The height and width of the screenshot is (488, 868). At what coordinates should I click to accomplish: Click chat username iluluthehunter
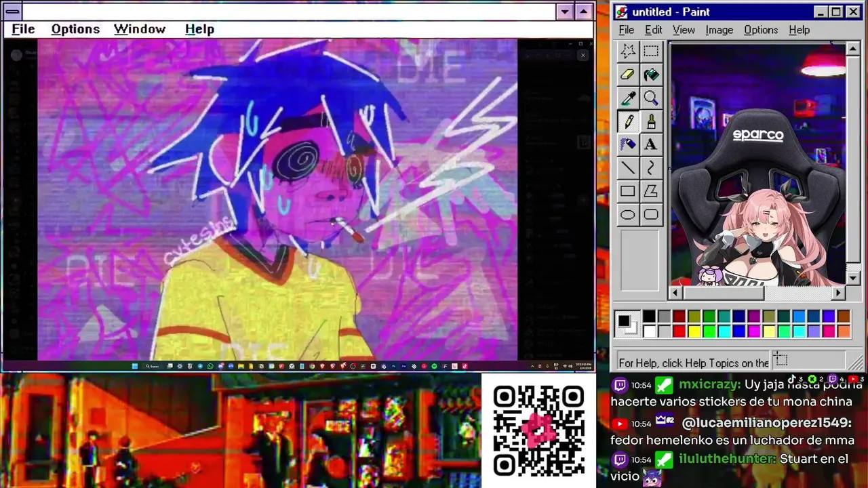[728, 459]
